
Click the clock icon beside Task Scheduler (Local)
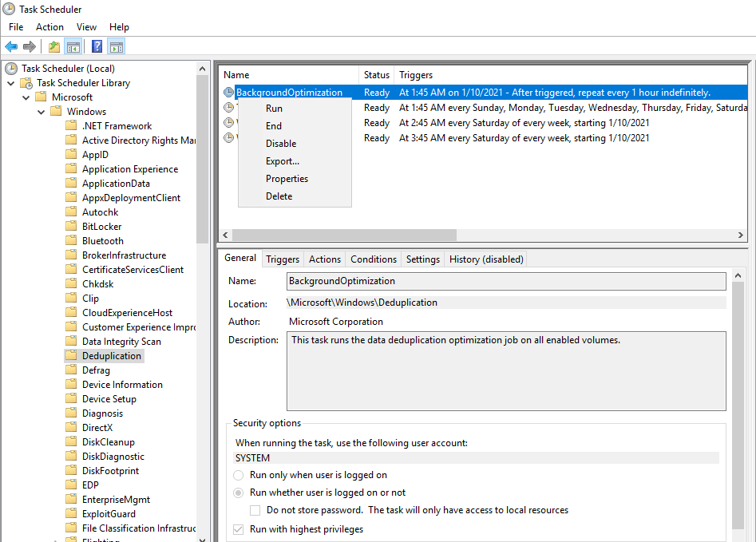[x=11, y=69]
